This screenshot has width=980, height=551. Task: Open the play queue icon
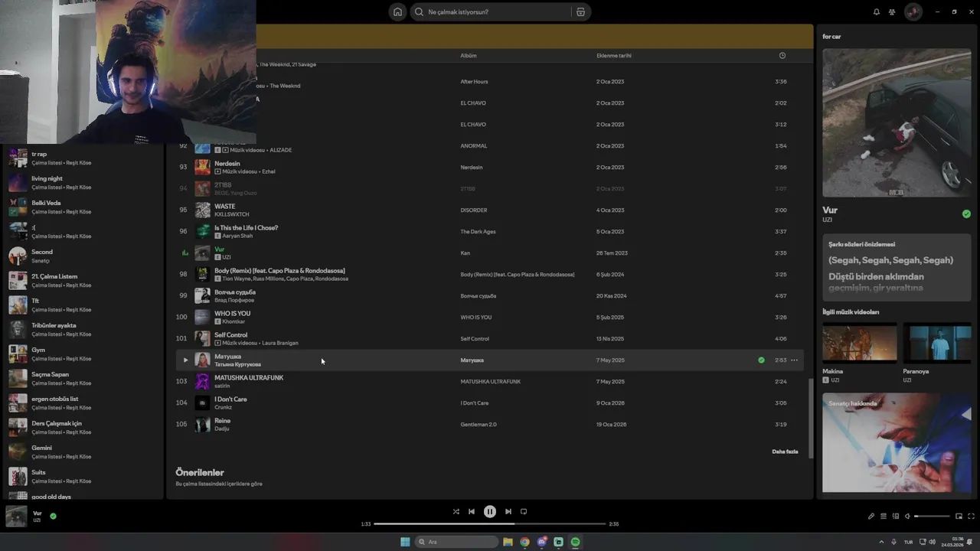(x=883, y=516)
